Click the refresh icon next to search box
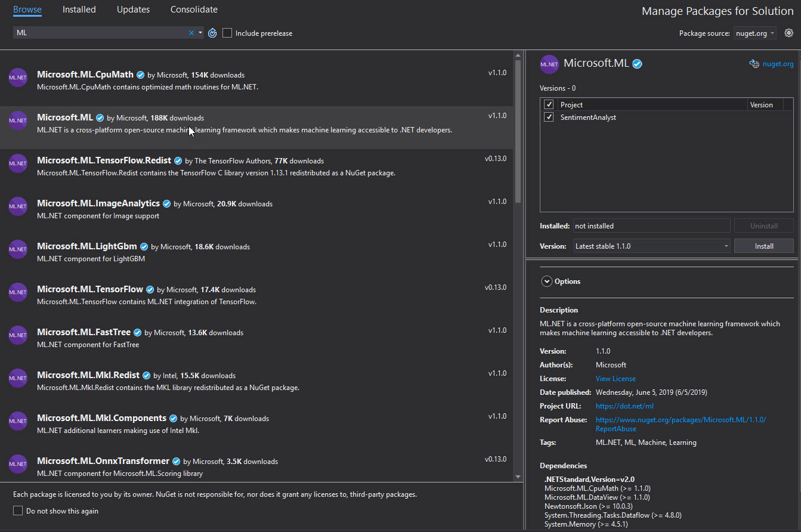 coord(212,33)
